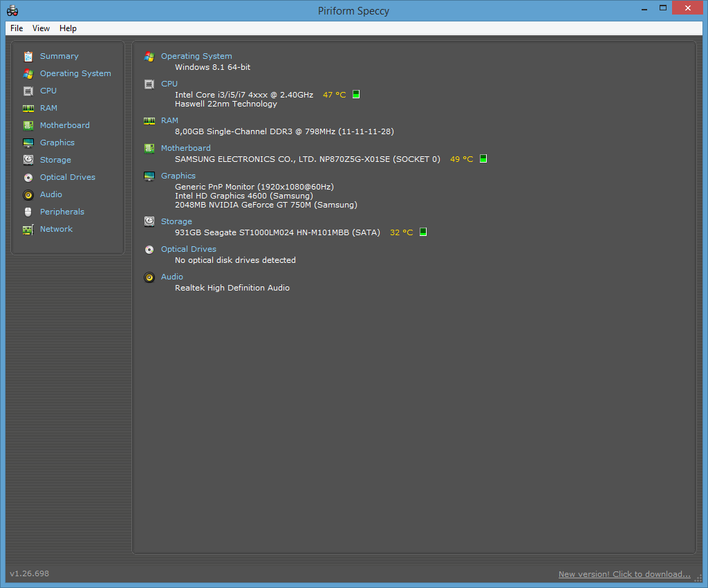
Task: Click the Haswell 22nm Technology text
Action: 226,104
